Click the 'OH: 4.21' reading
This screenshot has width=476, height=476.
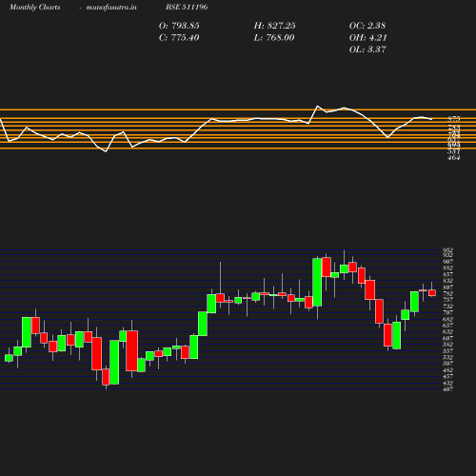pos(368,38)
